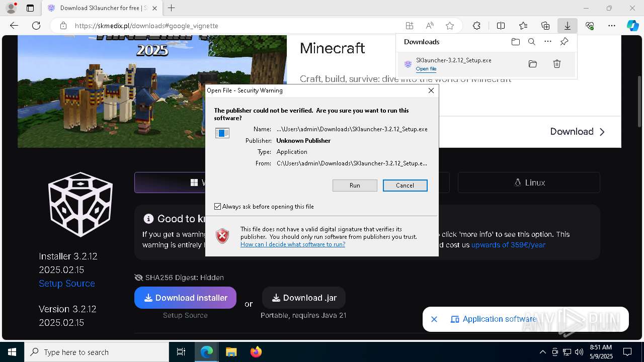Viewport: 644px width, 362px height.
Task: Show hidden system tray icons
Action: pos(542,352)
